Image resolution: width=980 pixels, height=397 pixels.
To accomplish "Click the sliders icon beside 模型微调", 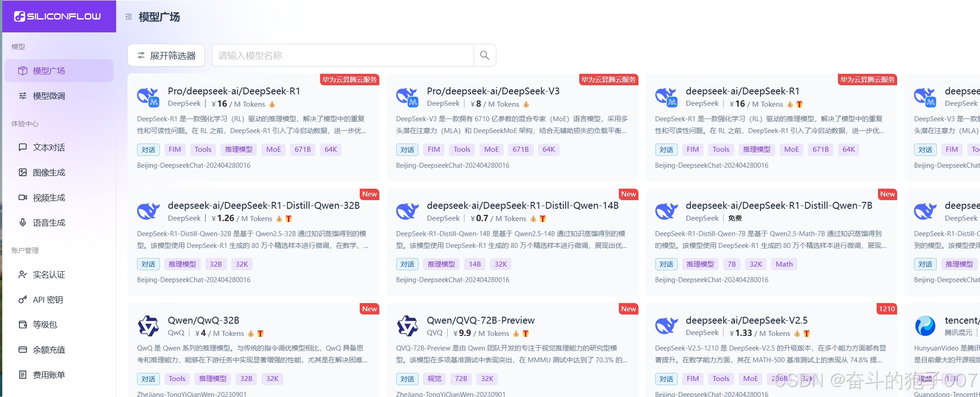I will click(23, 96).
